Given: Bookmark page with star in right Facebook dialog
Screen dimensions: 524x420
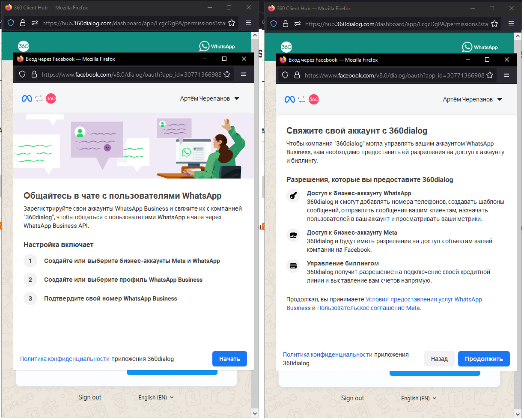Looking at the screenshot, I should (x=490, y=75).
